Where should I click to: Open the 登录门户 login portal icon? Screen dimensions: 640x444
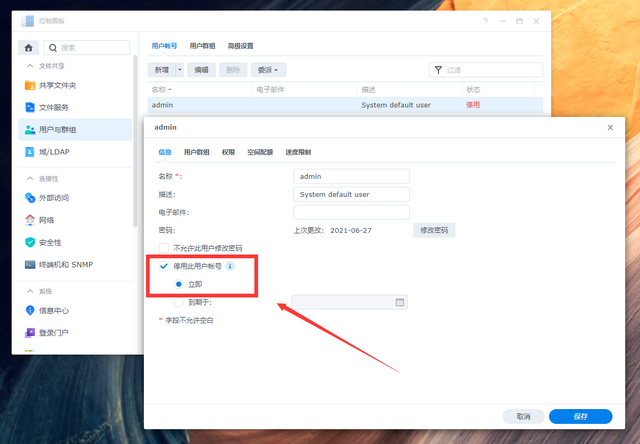(x=30, y=333)
